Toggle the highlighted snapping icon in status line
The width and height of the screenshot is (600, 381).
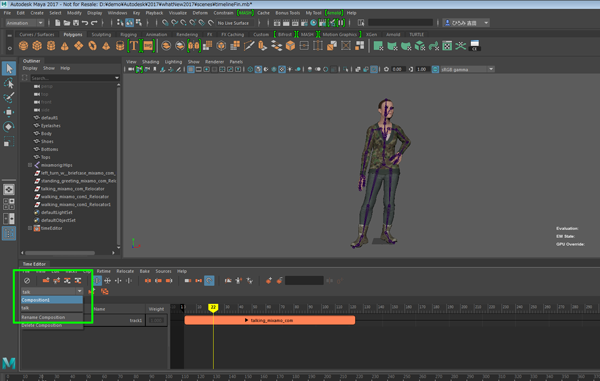(x=129, y=23)
